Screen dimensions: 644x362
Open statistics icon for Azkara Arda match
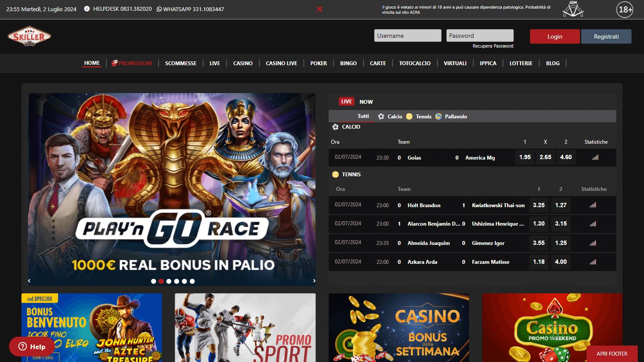[x=593, y=262]
